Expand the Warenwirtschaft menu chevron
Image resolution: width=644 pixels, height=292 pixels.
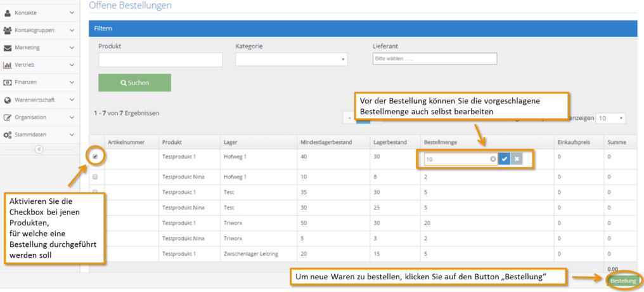tap(72, 100)
